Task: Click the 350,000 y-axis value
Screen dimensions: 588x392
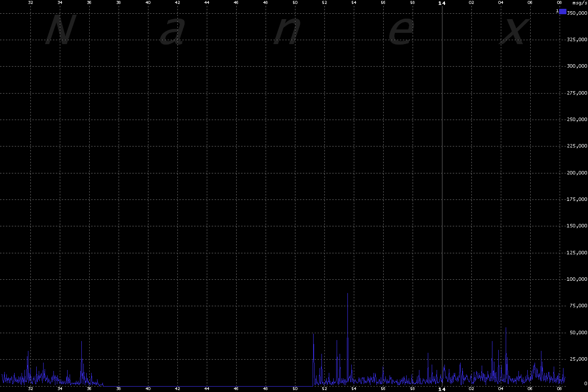Action: coord(577,13)
